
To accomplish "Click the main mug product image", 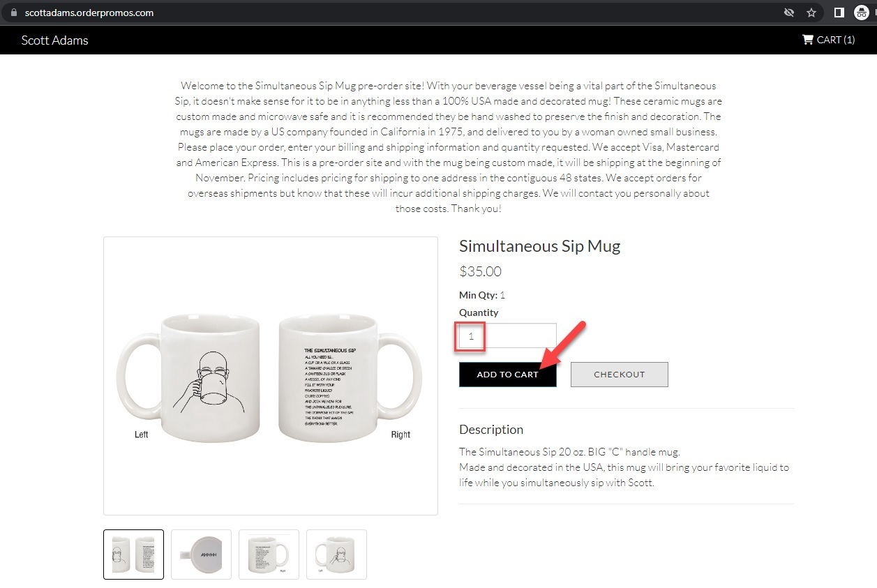I will (x=271, y=376).
